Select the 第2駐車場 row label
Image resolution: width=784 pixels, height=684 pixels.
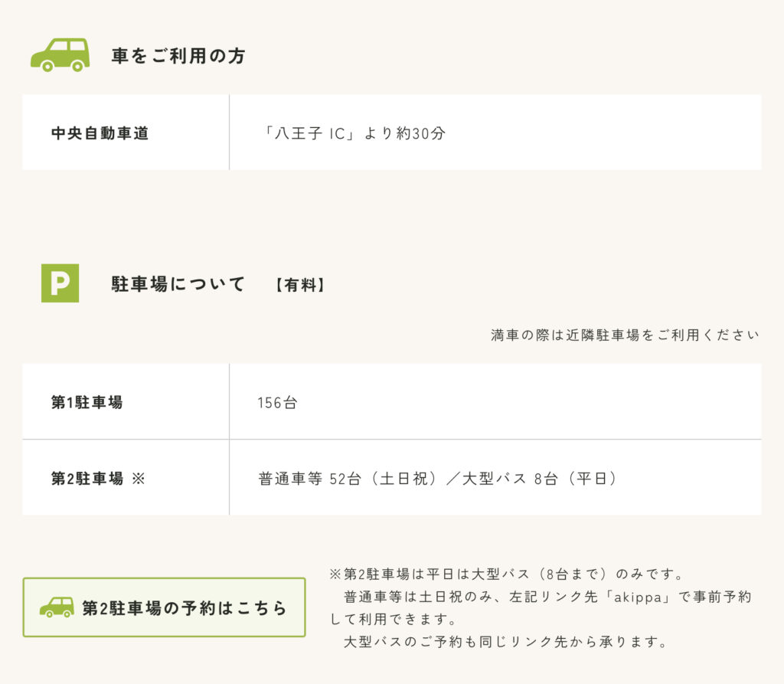tap(87, 479)
